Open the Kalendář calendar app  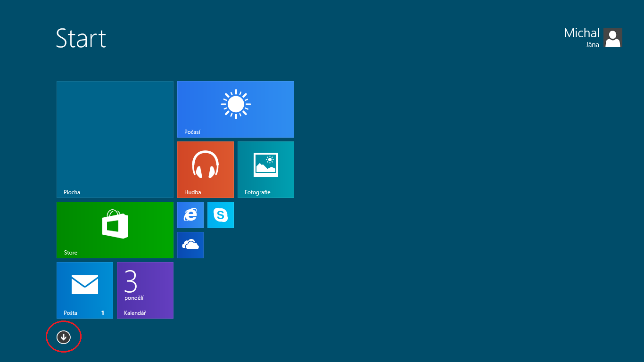coord(145,290)
